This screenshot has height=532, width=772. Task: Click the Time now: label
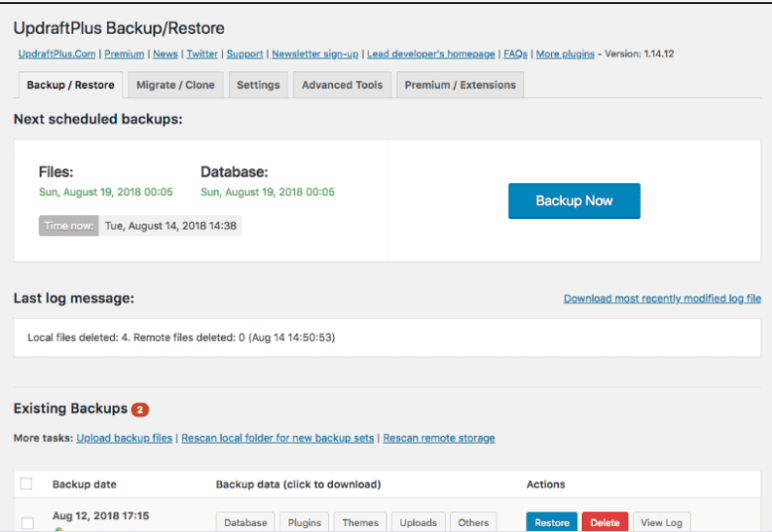pos(68,226)
